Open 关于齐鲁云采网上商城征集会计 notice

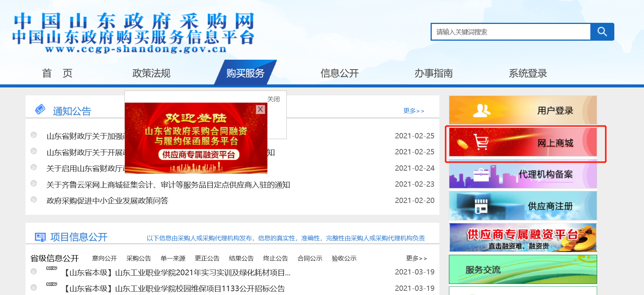coord(168,185)
